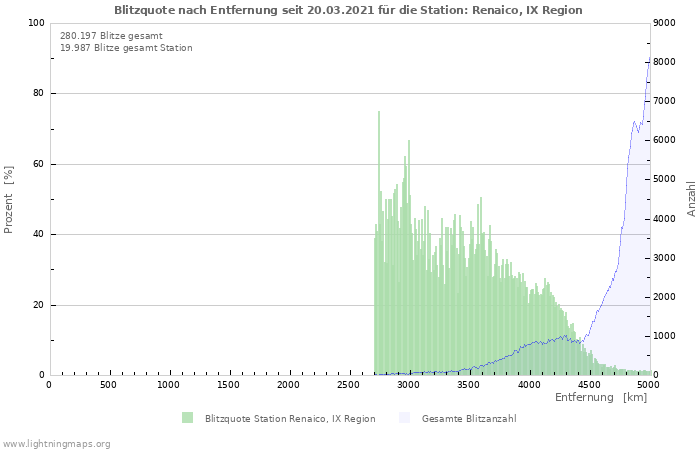Click the 9000 tick on the right axis

[x=667, y=23]
